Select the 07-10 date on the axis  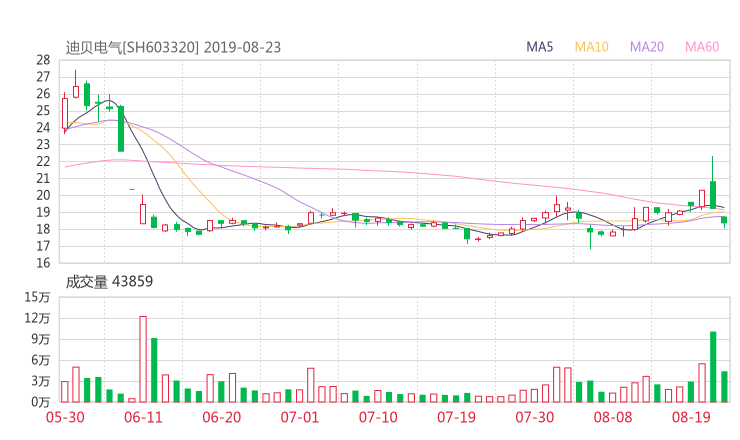point(377,416)
